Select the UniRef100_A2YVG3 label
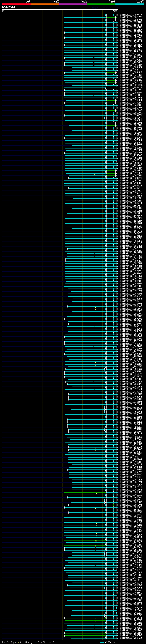146x644 pixels. (x=131, y=60)
